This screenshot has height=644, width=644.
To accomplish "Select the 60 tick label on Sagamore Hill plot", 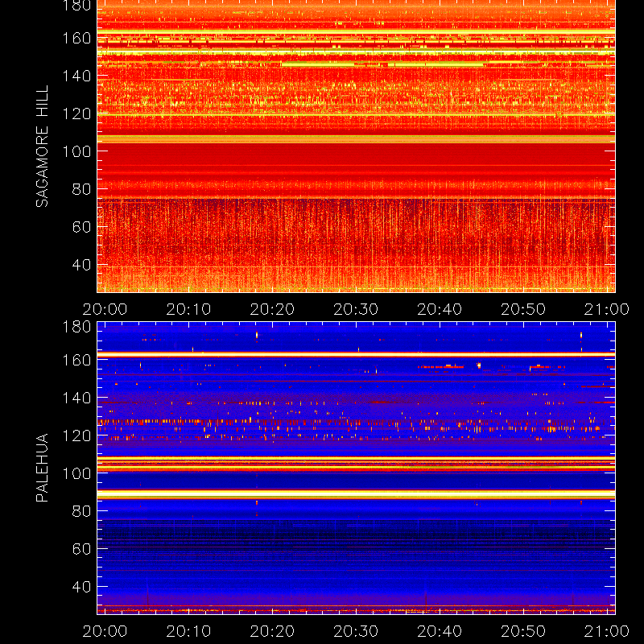I will [x=81, y=227].
